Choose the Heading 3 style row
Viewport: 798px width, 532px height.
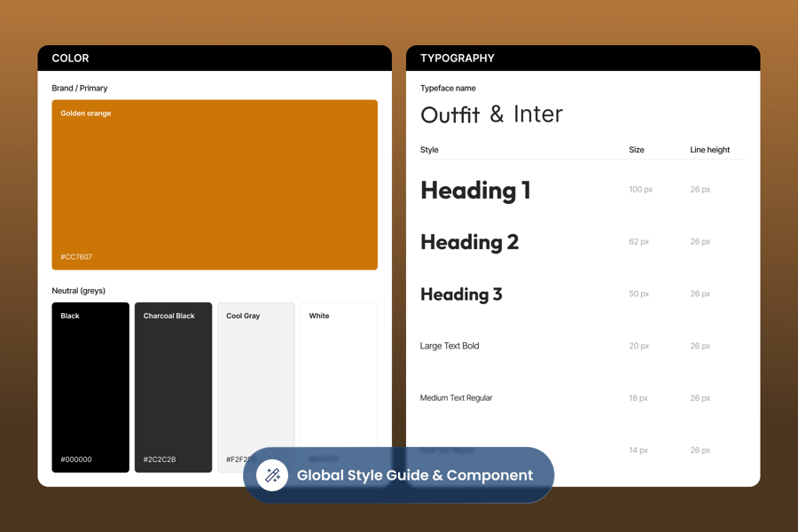click(461, 294)
